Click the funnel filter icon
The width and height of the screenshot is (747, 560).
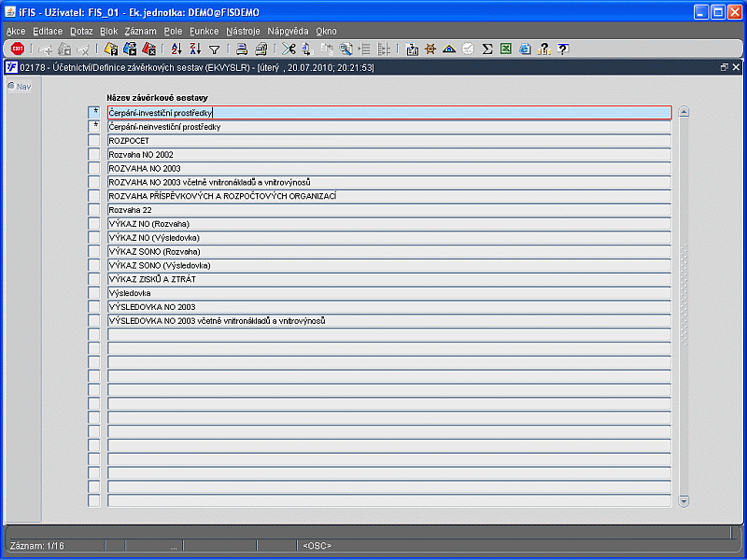[215, 49]
